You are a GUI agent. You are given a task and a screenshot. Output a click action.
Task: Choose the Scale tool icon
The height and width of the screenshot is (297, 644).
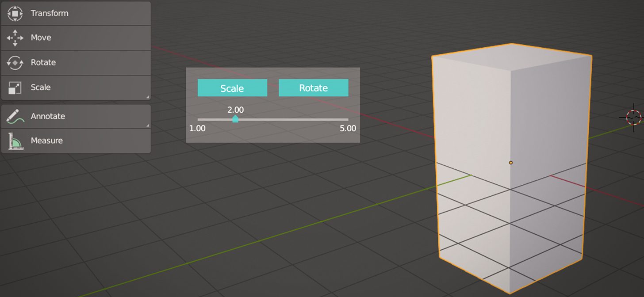tap(15, 87)
